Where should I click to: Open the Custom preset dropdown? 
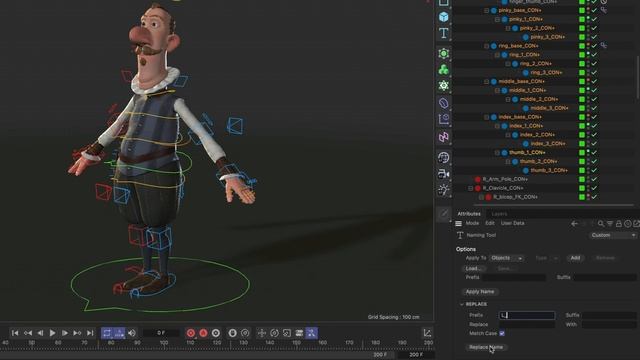(613, 236)
